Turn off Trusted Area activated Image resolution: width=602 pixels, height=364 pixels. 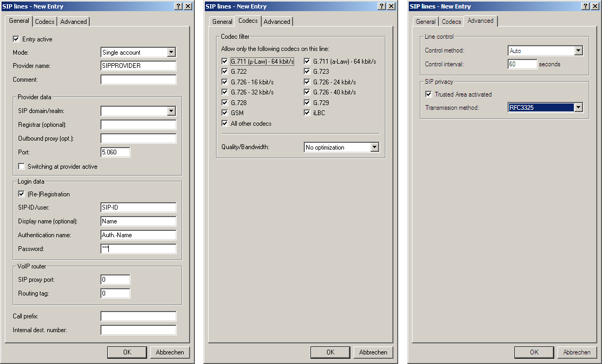428,94
